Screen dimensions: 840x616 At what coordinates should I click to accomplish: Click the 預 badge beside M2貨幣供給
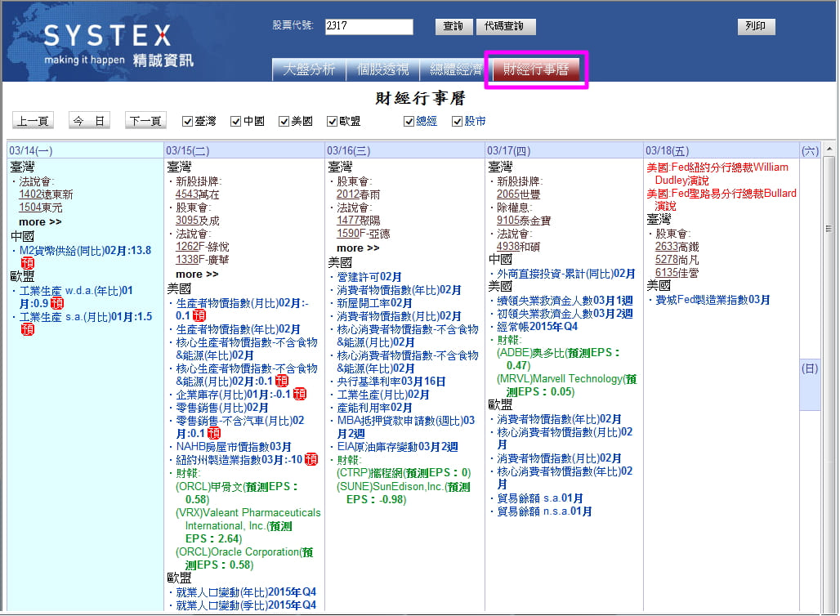tap(28, 263)
